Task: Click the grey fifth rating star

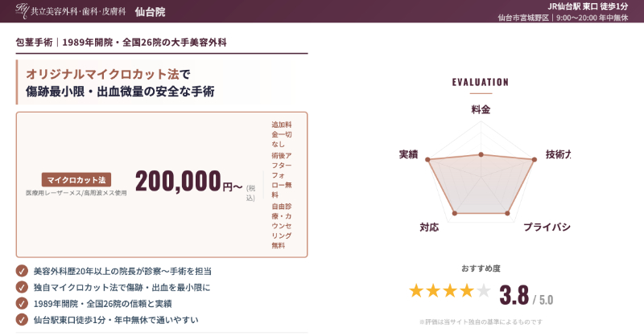Action: pos(483,291)
